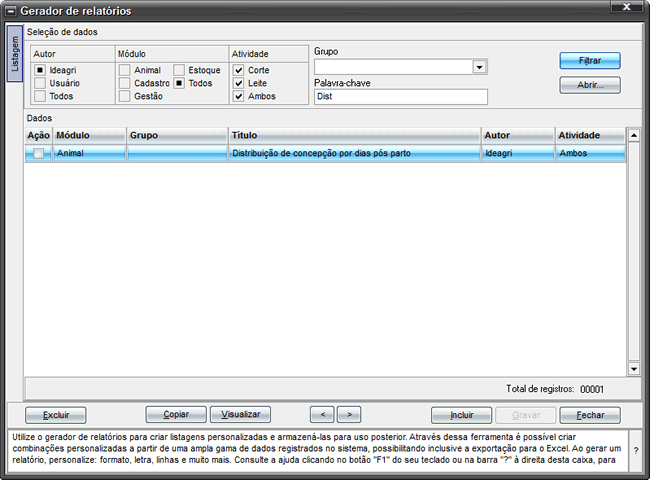Enable the Cadastro module checkbox
The image size is (650, 480).
click(124, 83)
